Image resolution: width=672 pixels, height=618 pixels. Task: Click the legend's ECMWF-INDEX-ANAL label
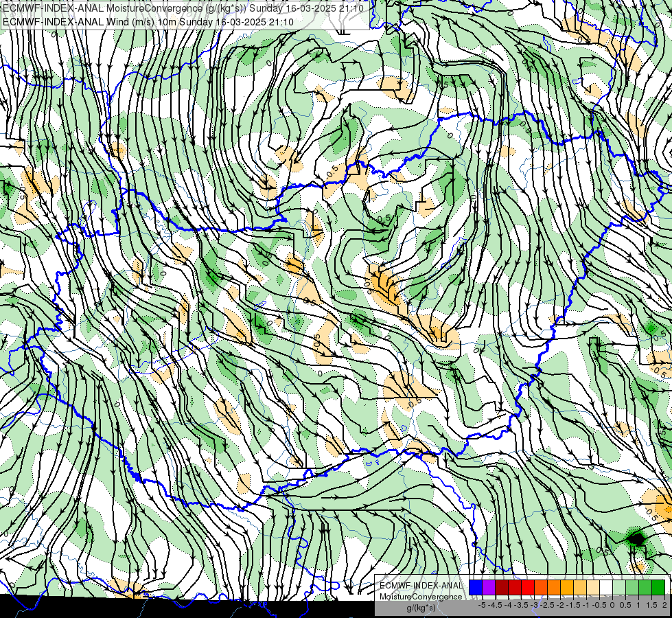click(x=421, y=586)
